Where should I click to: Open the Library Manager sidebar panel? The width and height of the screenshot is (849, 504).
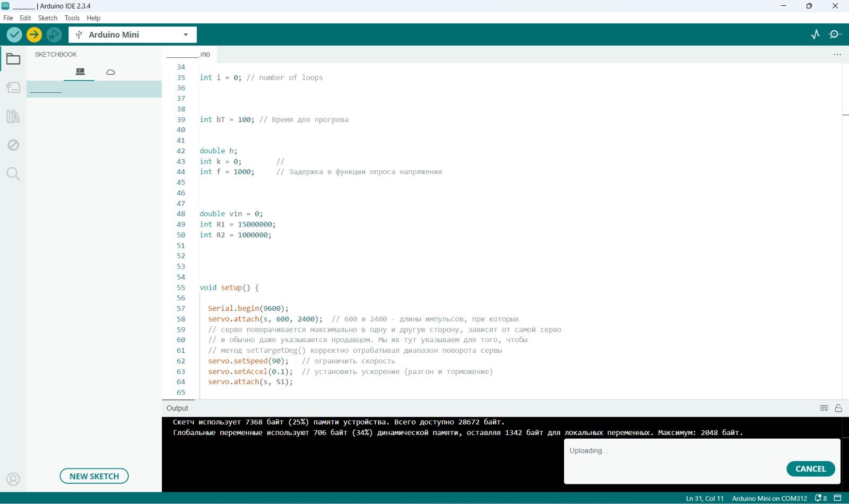13,116
